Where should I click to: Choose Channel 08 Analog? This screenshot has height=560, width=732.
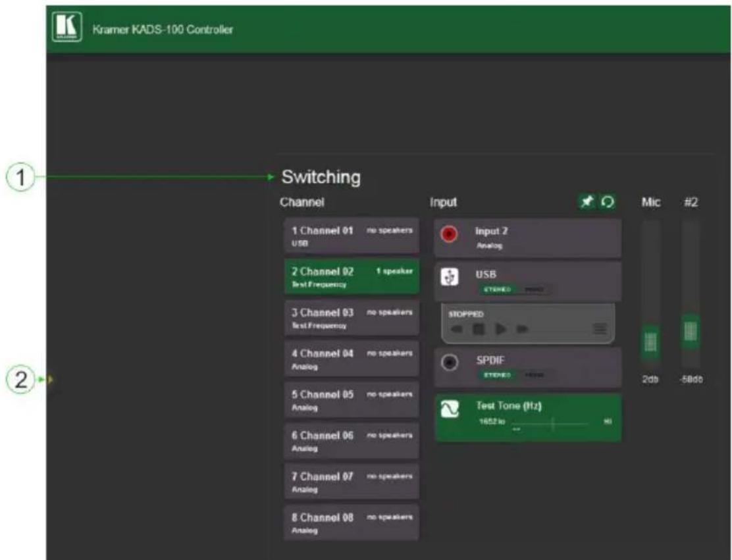click(352, 522)
